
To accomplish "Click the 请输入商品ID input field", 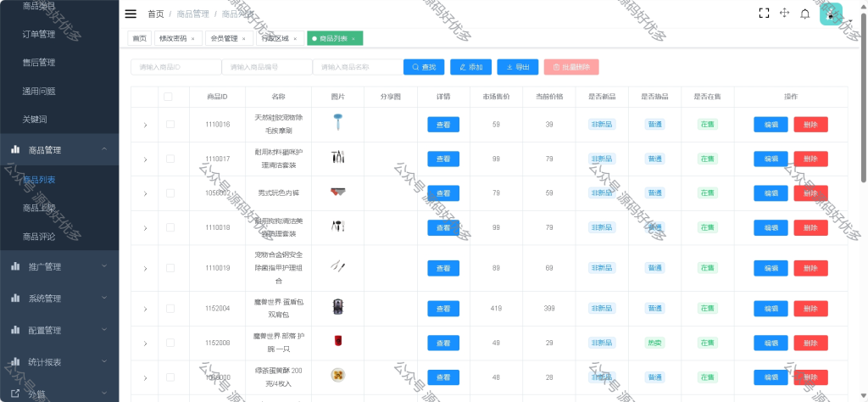I will pyautogui.click(x=176, y=67).
